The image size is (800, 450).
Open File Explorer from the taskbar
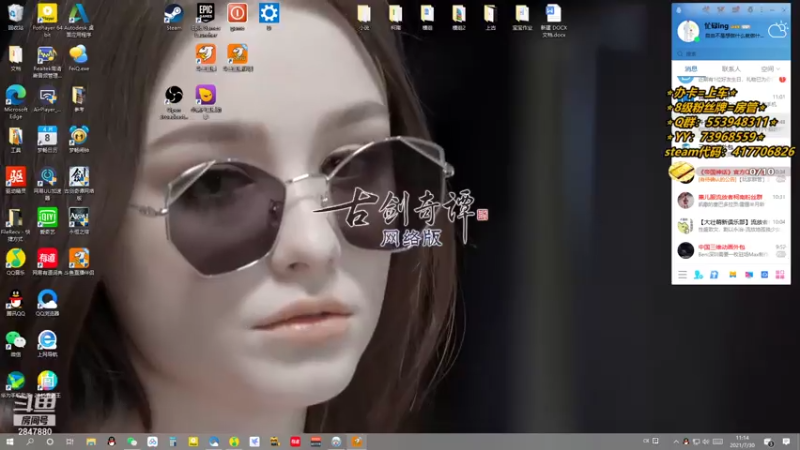coord(91,441)
